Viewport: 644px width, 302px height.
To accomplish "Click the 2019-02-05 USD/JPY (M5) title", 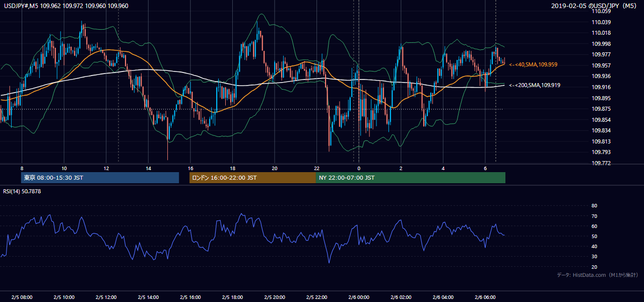I will click(595, 6).
